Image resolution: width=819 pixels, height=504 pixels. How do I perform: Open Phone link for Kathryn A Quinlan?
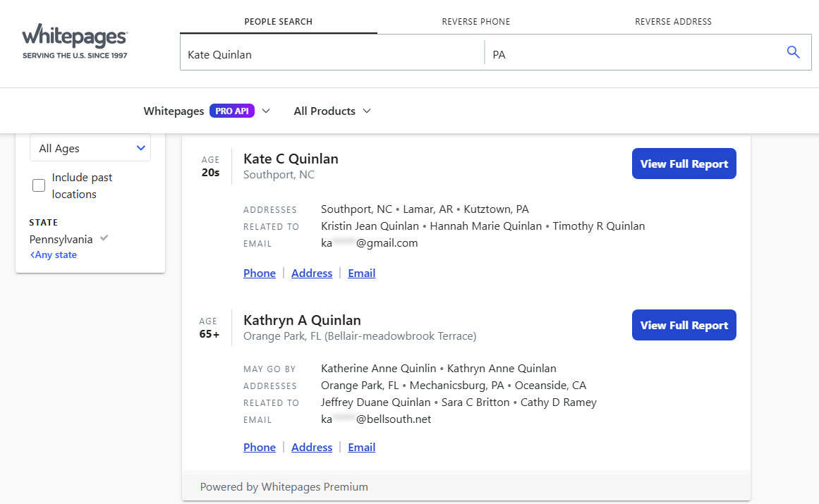click(x=260, y=448)
